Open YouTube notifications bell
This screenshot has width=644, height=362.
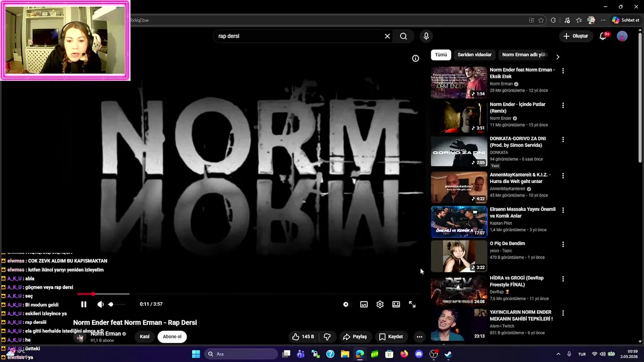click(603, 36)
